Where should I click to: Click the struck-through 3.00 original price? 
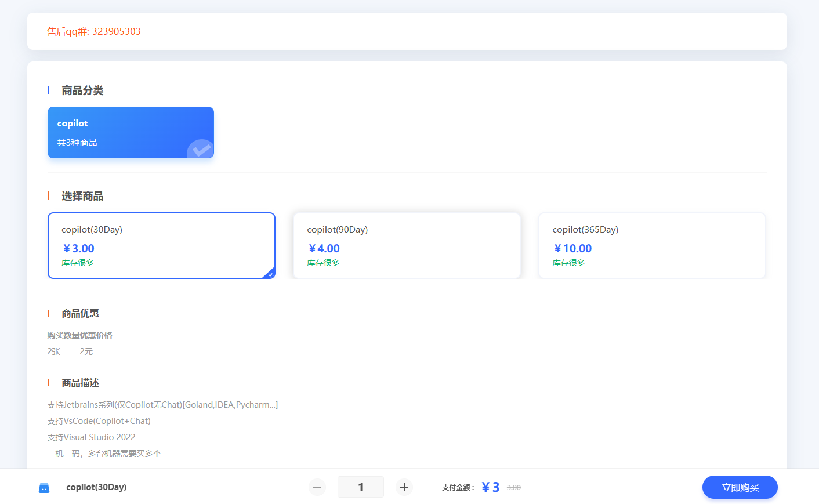514,488
